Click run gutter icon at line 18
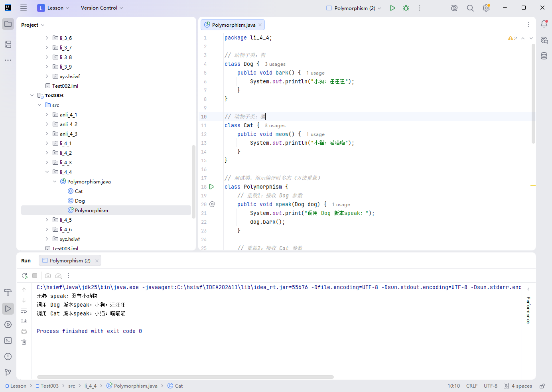The height and width of the screenshot is (392, 552). pos(212,187)
